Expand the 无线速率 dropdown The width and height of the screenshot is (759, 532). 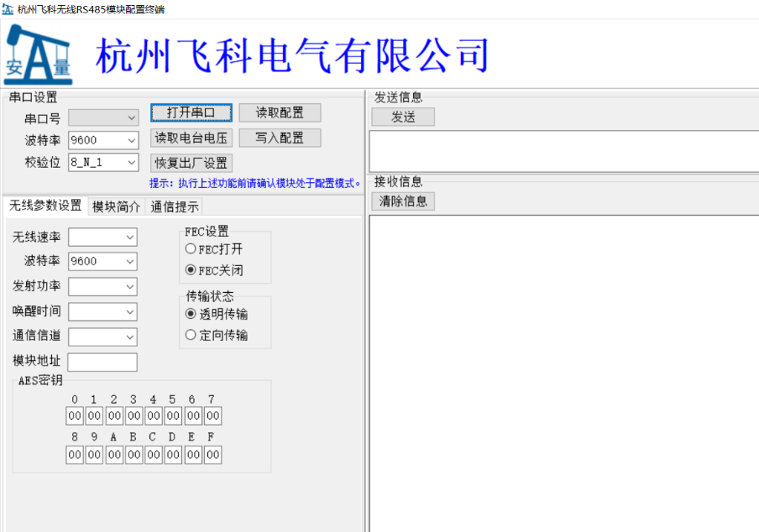coord(102,237)
